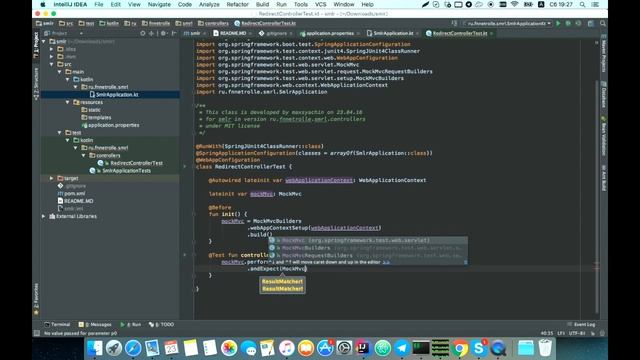The width and height of the screenshot is (640, 360).
Task: Click Wi-Fi icon in menu bar
Action: (515, 4)
